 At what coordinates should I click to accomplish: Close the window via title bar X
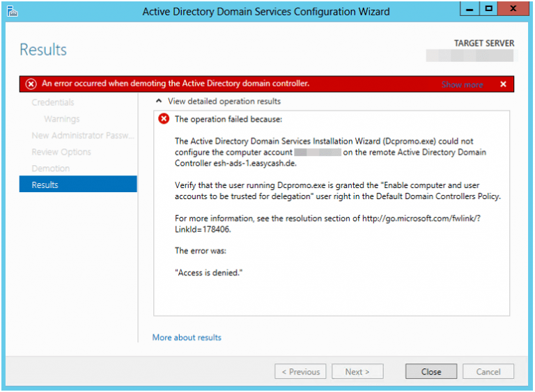click(513, 8)
